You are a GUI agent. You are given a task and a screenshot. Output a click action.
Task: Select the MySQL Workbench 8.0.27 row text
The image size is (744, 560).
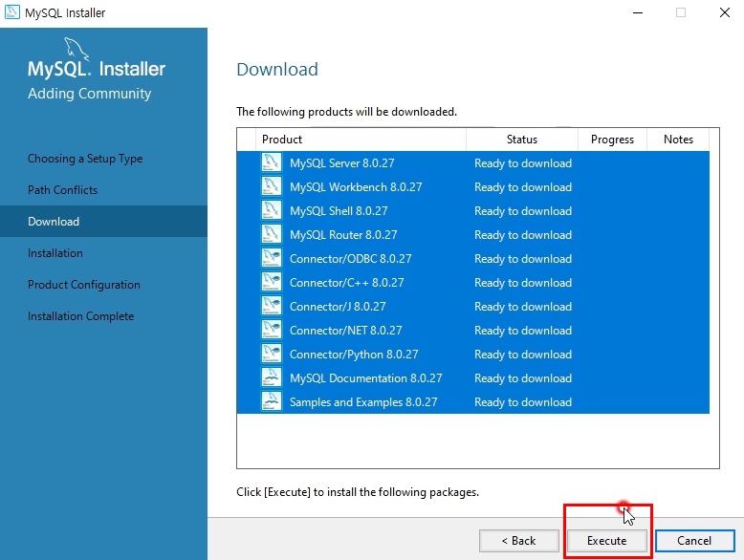click(356, 186)
